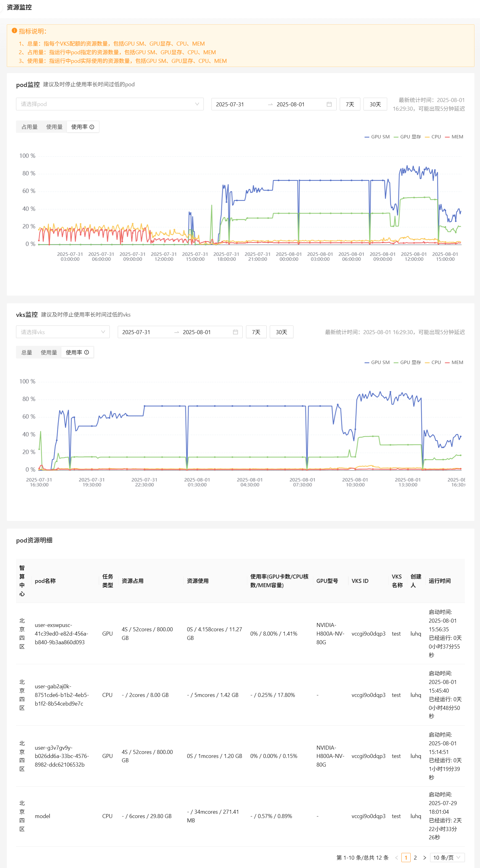This screenshot has height=868, width=480.
Task: Switch pod monitor to 占用量 tab
Action: click(29, 127)
